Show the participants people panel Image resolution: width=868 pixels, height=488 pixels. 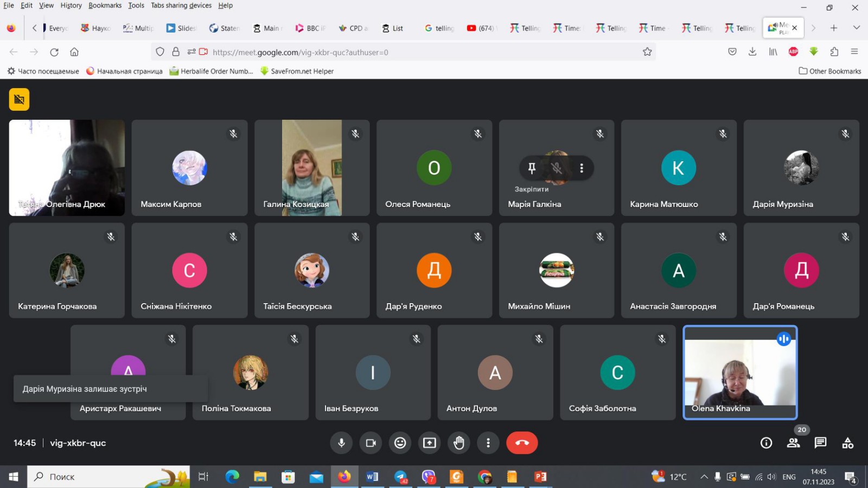pyautogui.click(x=793, y=443)
